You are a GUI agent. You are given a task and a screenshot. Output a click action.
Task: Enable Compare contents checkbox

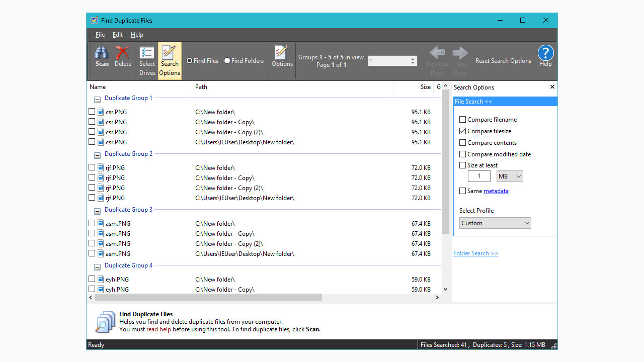462,143
